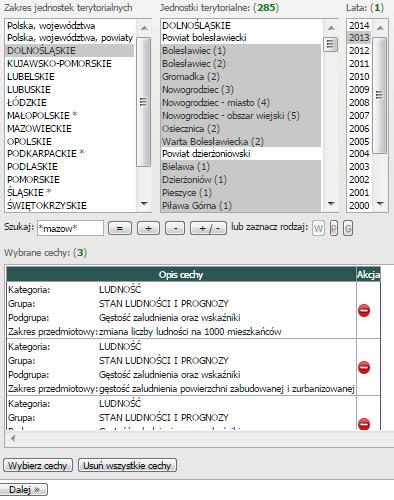
Task: Toggle the W unit type filter
Action: point(318,229)
